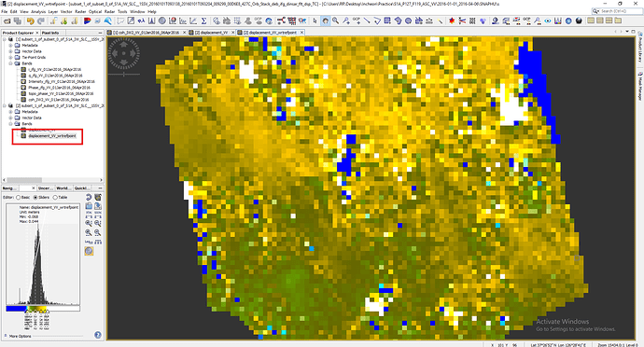Open the Raster menu
The image size is (644, 347).
point(80,11)
